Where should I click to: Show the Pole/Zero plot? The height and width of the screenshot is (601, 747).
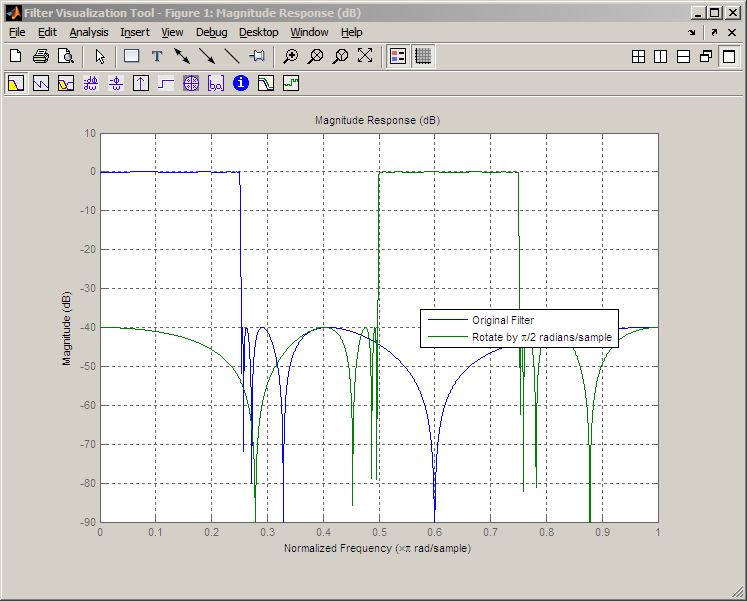click(191, 83)
